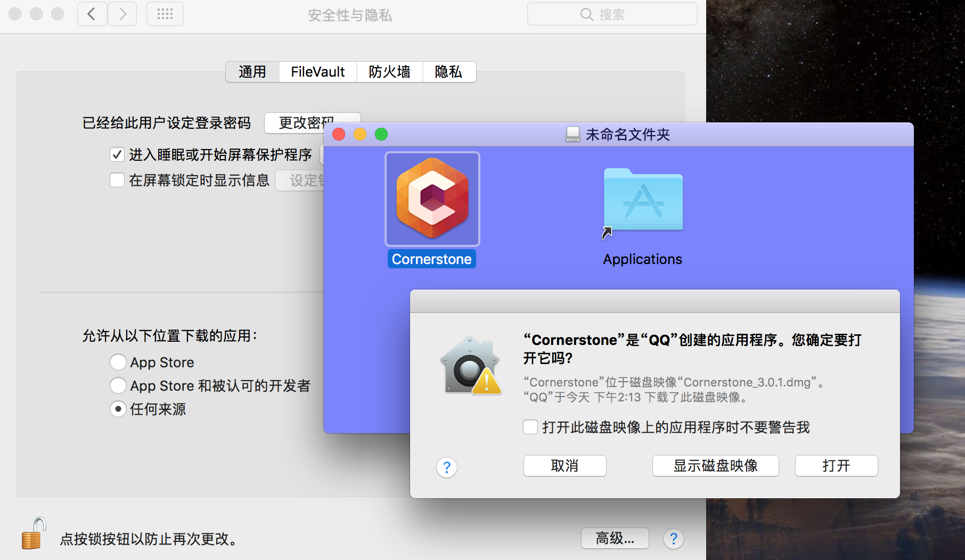This screenshot has width=965, height=560.
Task: Open the 高级… settings button
Action: [615, 538]
